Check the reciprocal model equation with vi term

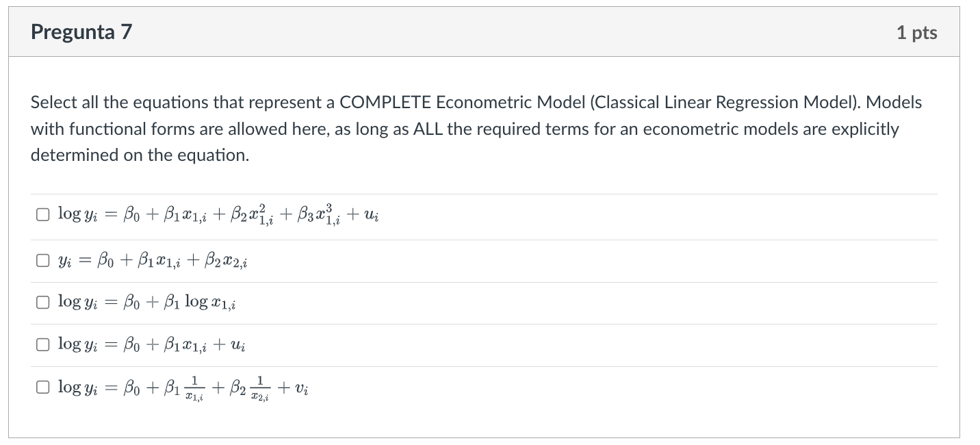(42, 387)
